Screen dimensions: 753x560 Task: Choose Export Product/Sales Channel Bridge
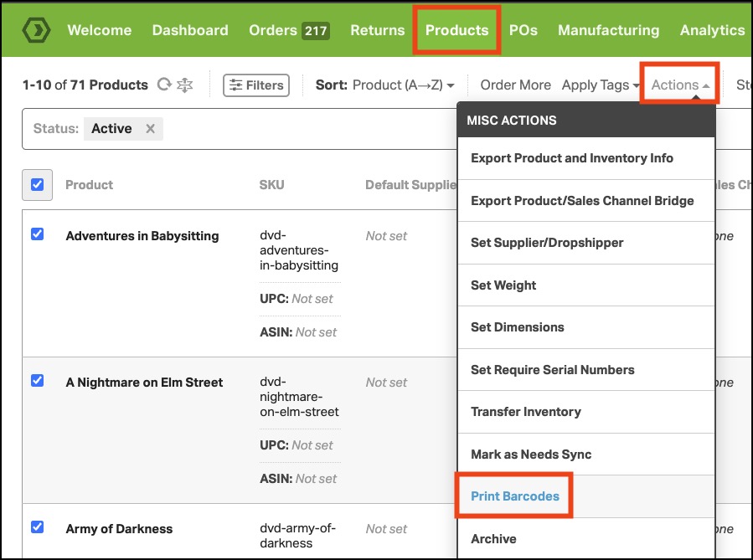pos(585,201)
